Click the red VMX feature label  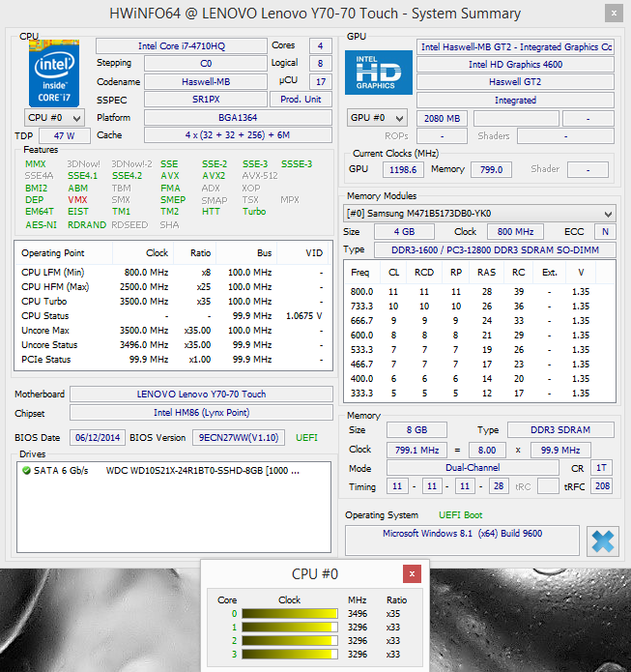[77, 200]
